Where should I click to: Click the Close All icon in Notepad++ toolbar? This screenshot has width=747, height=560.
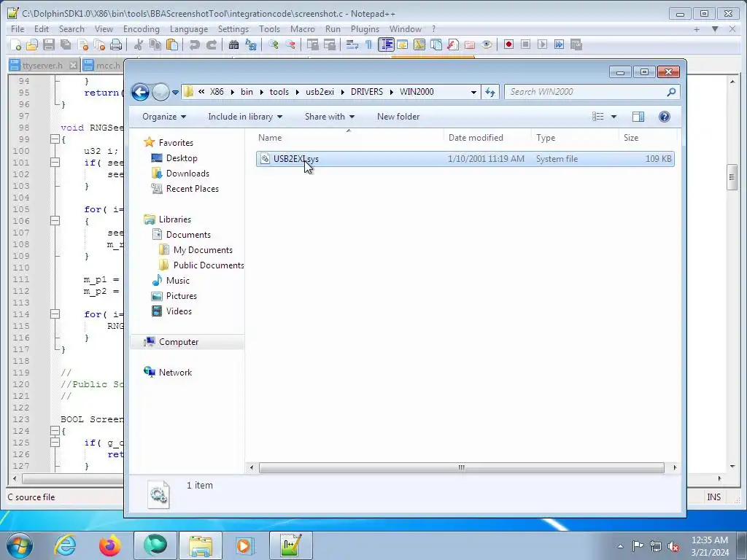point(99,44)
